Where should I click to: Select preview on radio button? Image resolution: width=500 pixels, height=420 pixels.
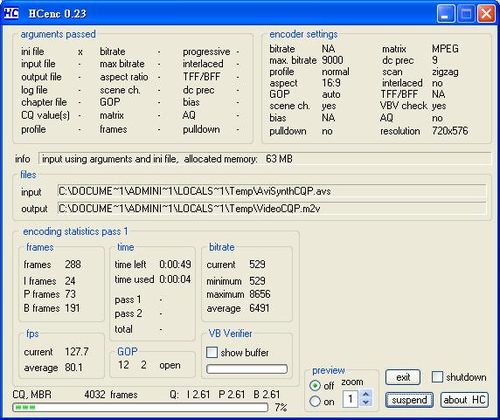tap(315, 401)
